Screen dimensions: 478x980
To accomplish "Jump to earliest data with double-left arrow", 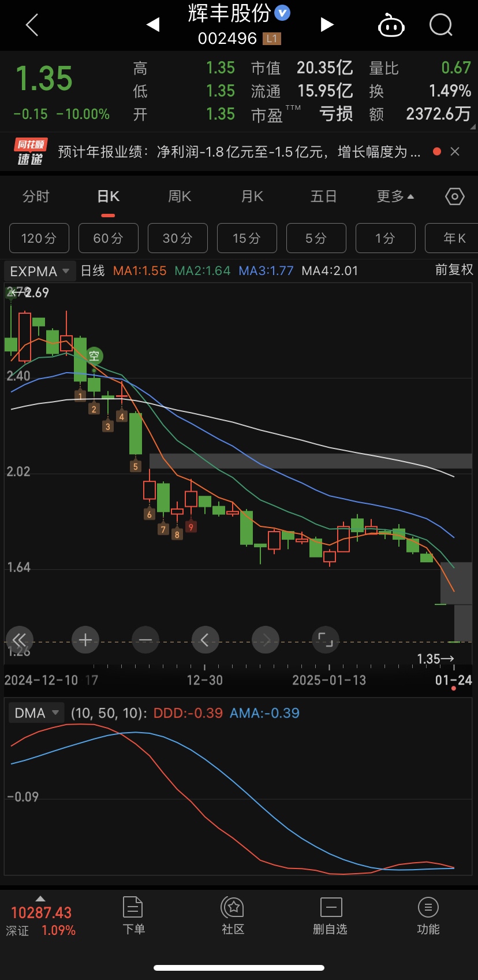I will (20, 640).
